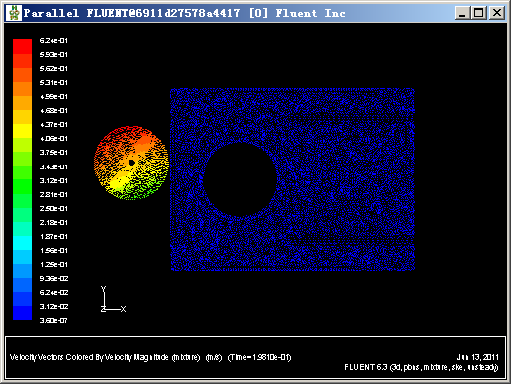Minimize the Parallel FLUENT window
The width and height of the screenshot is (512, 384).
(462, 13)
